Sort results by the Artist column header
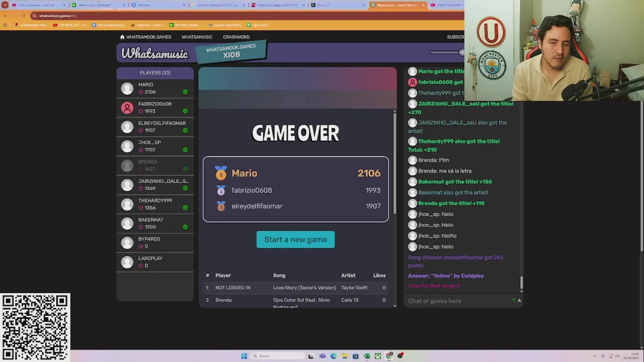The height and width of the screenshot is (362, 644). coord(348,276)
